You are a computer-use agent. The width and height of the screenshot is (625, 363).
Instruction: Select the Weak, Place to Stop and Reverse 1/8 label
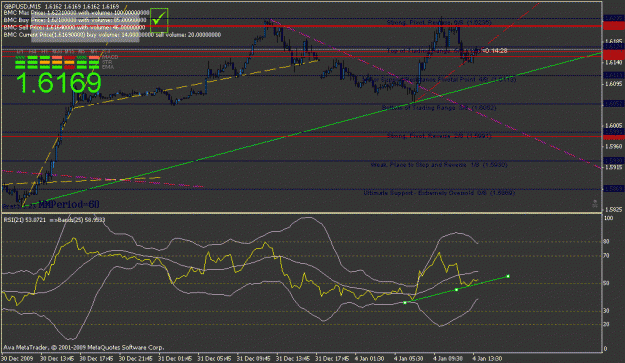coord(439,165)
